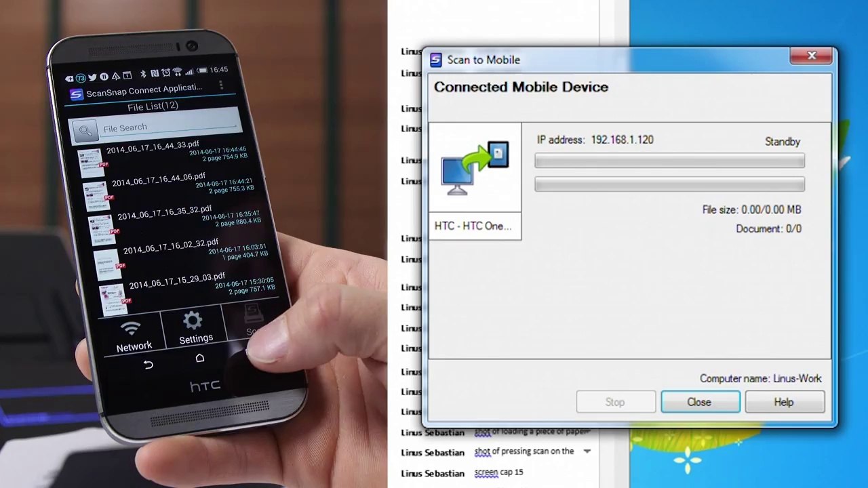Tap the magnifier search icon on the phone
Viewport: 868px width, 488px height.
pos(85,130)
